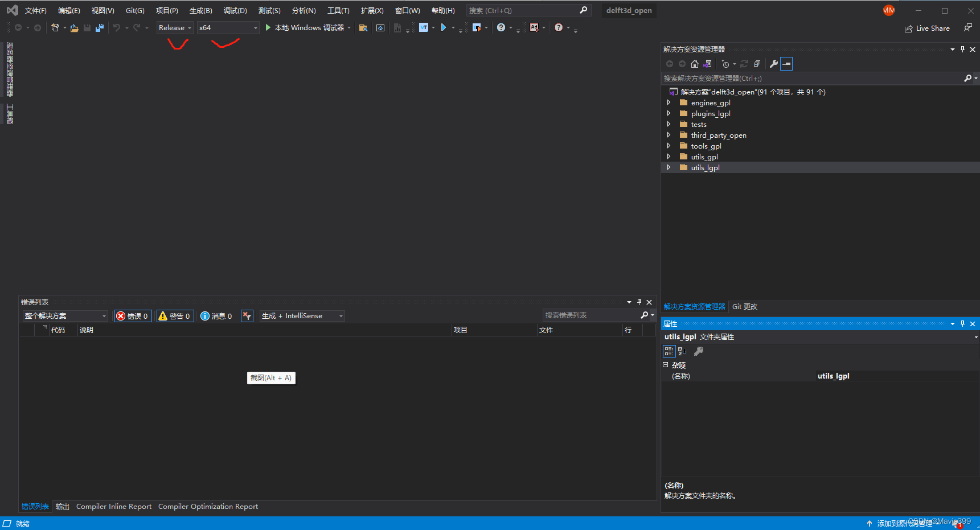Click the Project column header

pyautogui.click(x=494, y=330)
